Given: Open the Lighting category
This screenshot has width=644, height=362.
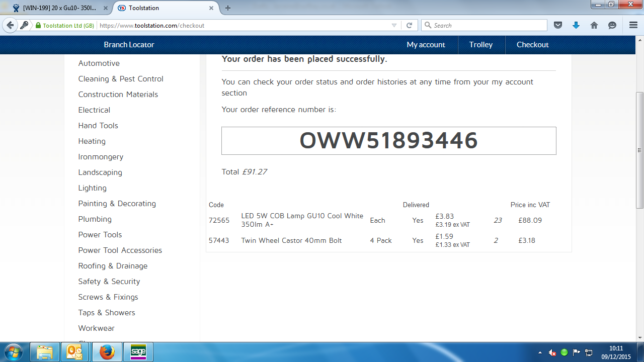Looking at the screenshot, I should [x=93, y=188].
